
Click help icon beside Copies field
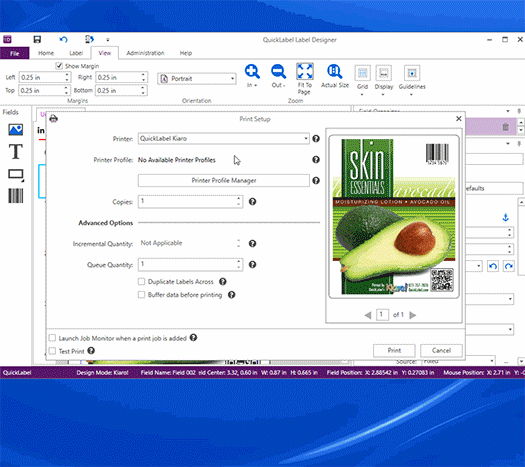pos(252,202)
